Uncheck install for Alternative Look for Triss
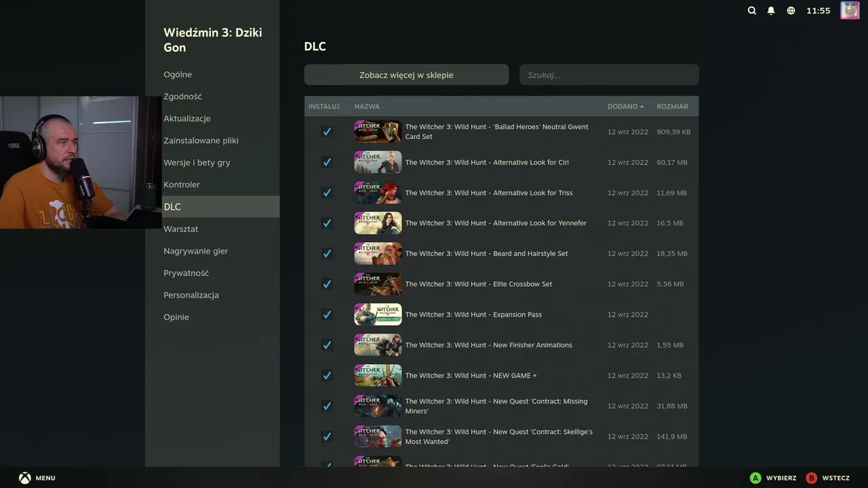 327,192
